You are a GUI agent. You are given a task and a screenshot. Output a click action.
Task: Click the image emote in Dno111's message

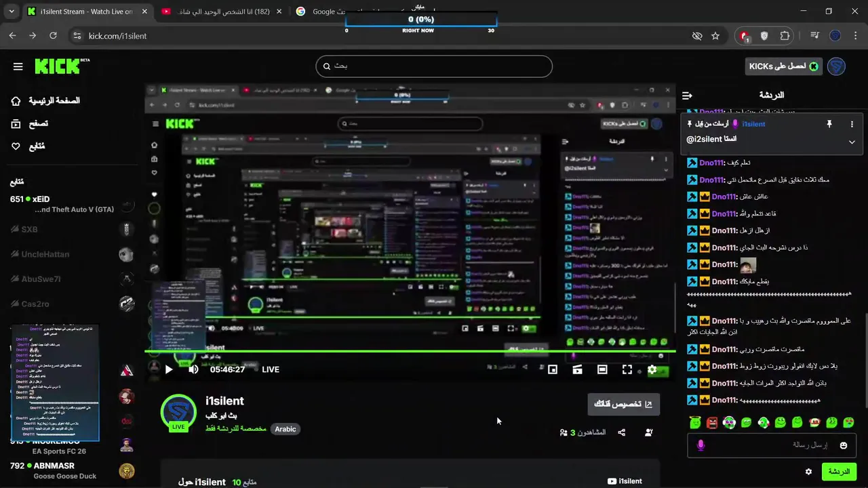tap(748, 264)
